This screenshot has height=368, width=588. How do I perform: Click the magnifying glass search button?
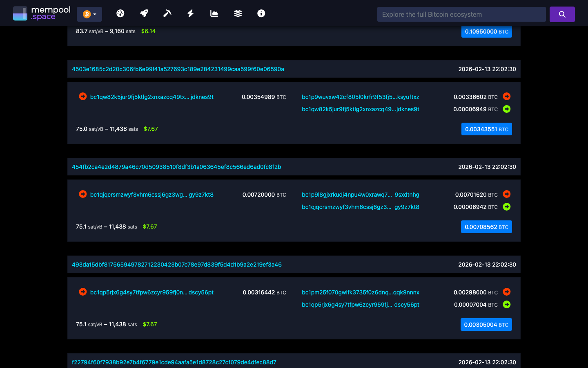click(562, 14)
